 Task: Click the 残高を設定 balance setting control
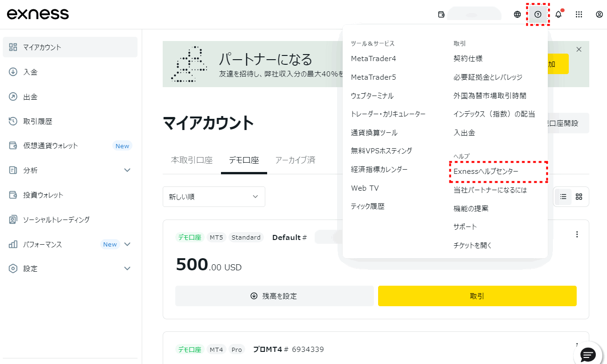pyautogui.click(x=274, y=296)
